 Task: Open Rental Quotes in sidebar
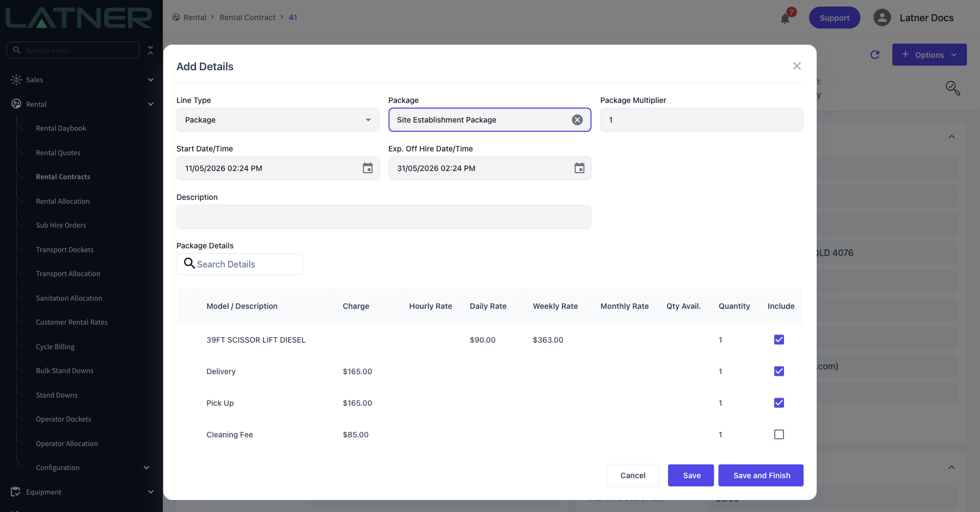[x=58, y=153]
